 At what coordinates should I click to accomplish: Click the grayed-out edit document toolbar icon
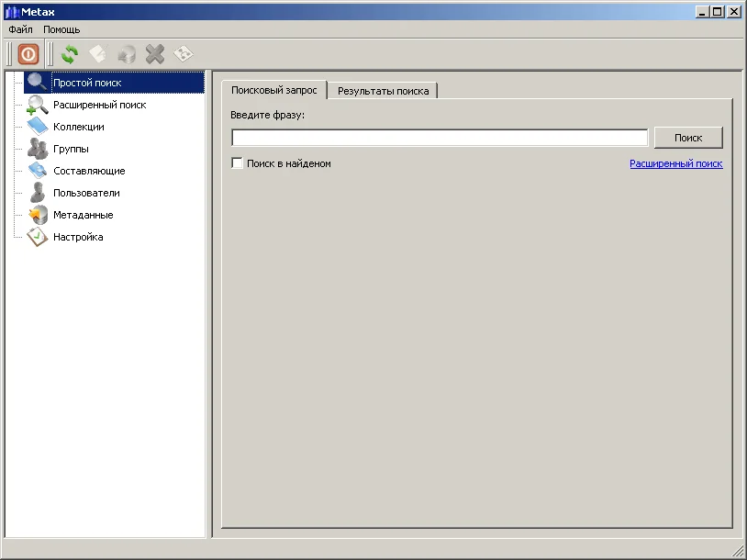point(97,54)
